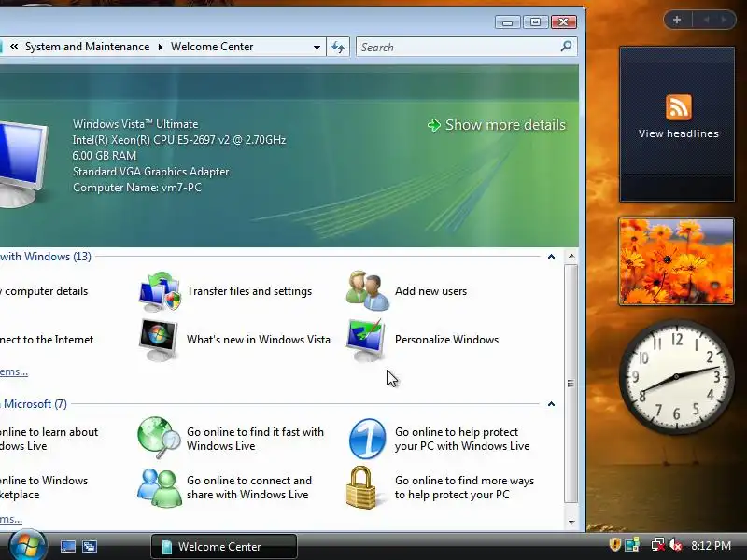Click the Windows Live people connect icon
Screen dimensions: 747x560
point(160,487)
